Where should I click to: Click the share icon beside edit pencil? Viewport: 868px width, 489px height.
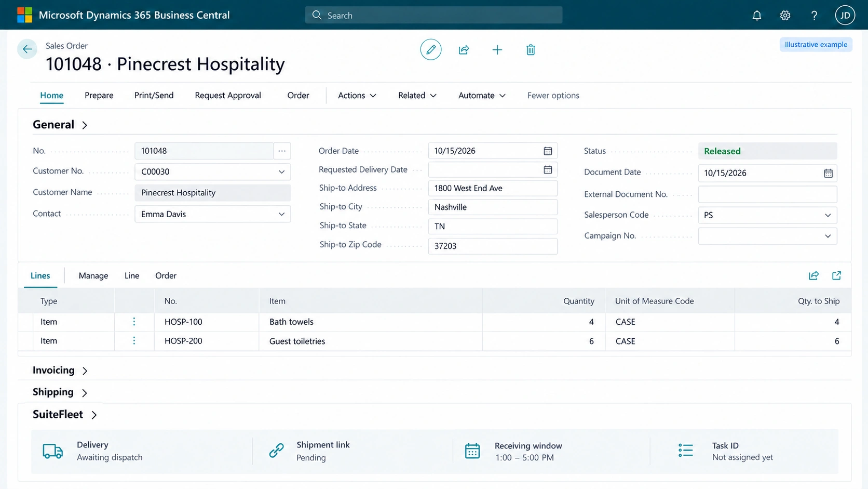click(464, 50)
